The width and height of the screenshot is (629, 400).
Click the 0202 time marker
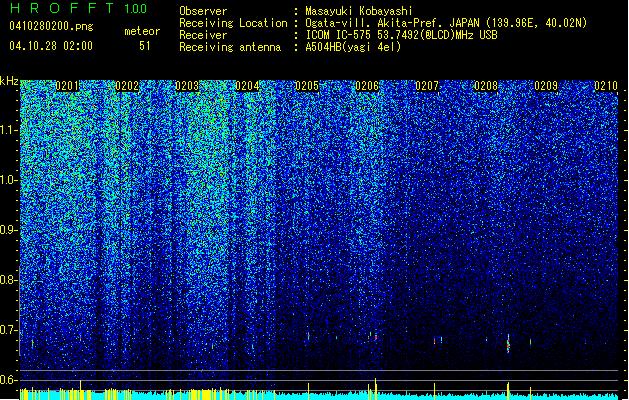point(127,86)
